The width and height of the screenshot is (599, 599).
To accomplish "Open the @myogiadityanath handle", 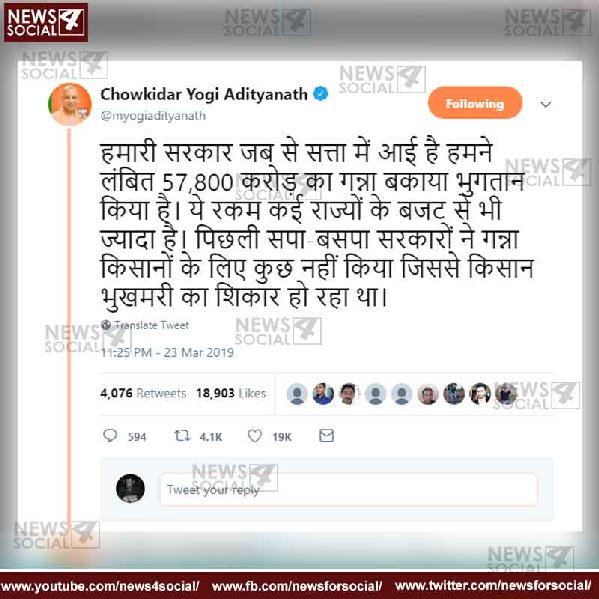I will pyautogui.click(x=153, y=116).
